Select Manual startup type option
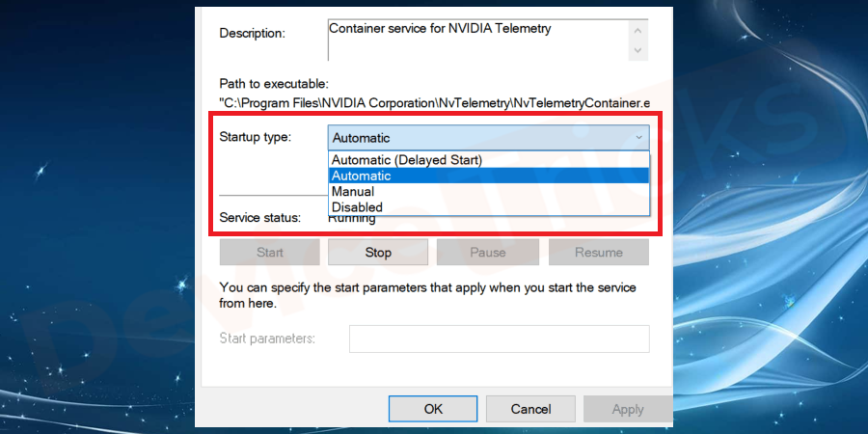Image resolution: width=868 pixels, height=434 pixels. point(353,191)
